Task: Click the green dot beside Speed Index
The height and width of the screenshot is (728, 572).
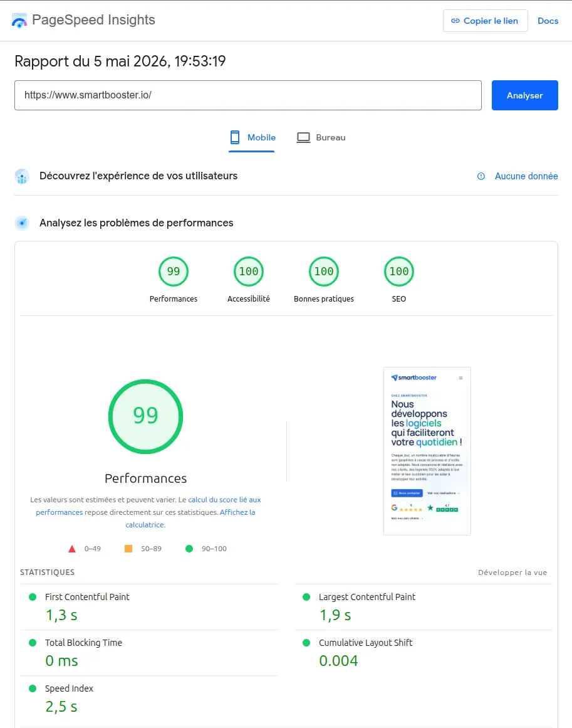Action: (x=33, y=688)
